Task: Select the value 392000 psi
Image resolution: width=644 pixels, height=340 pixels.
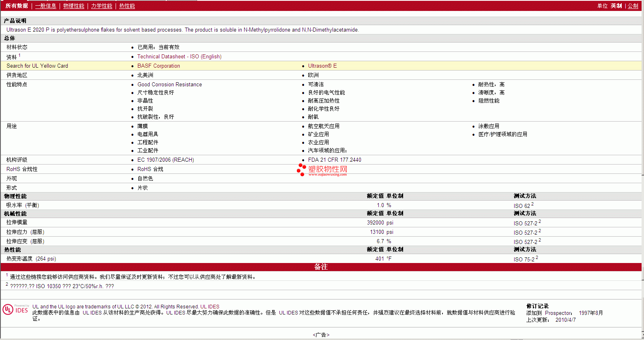Action: [380, 222]
